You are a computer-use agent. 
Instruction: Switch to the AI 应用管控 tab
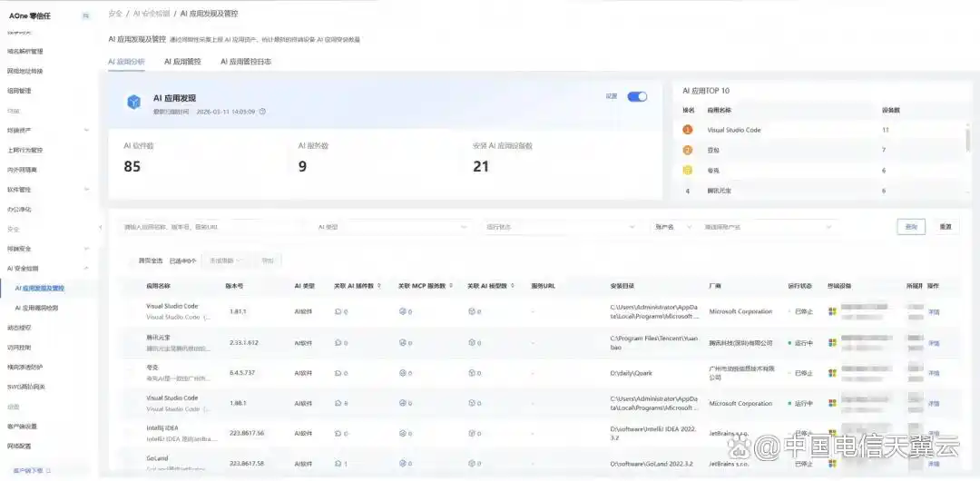(x=182, y=62)
